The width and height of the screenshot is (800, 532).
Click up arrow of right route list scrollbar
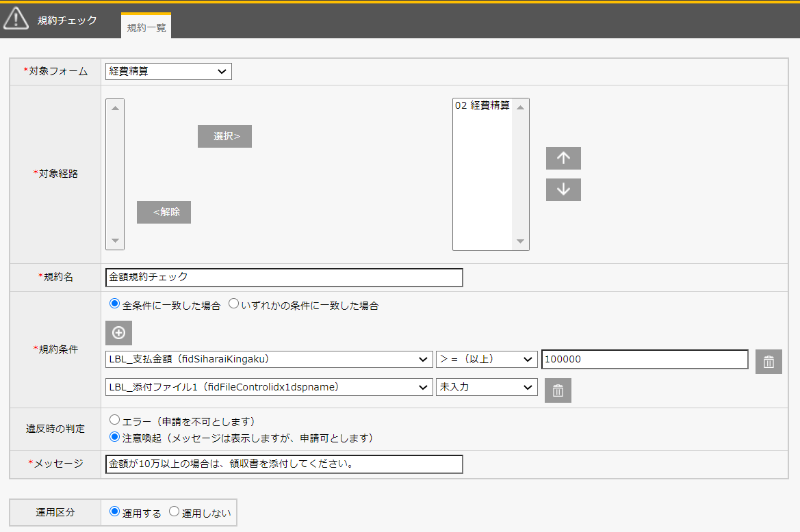(520, 107)
